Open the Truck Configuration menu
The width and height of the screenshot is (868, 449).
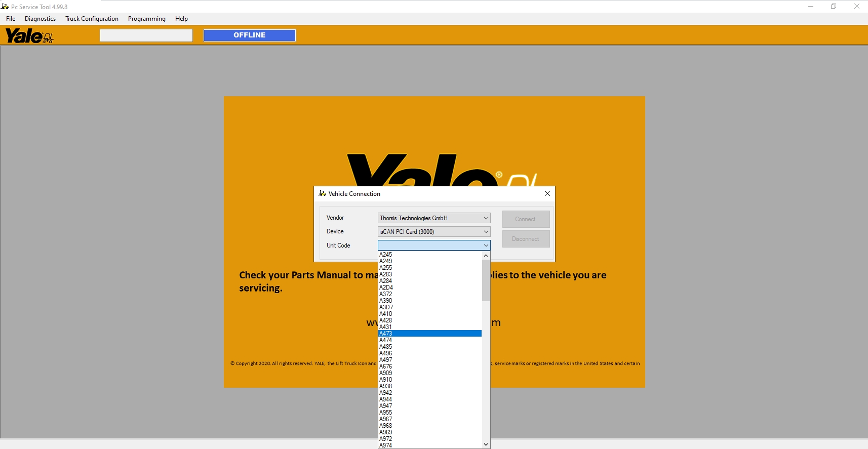pyautogui.click(x=92, y=19)
